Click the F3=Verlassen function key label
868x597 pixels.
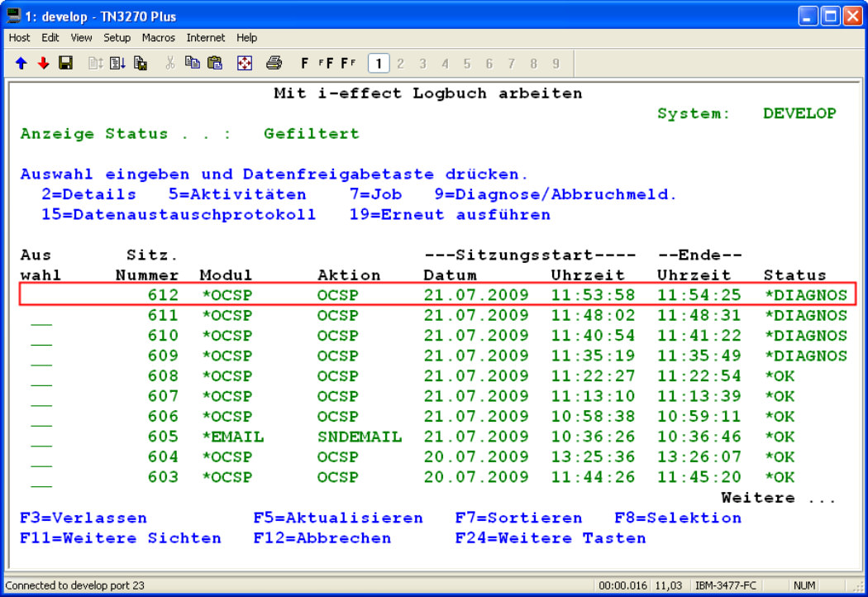pos(83,518)
